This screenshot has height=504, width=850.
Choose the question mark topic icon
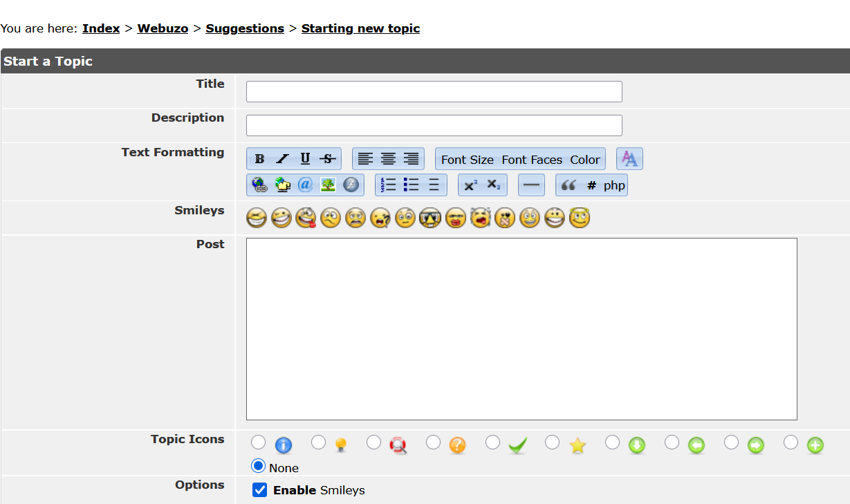tap(433, 442)
